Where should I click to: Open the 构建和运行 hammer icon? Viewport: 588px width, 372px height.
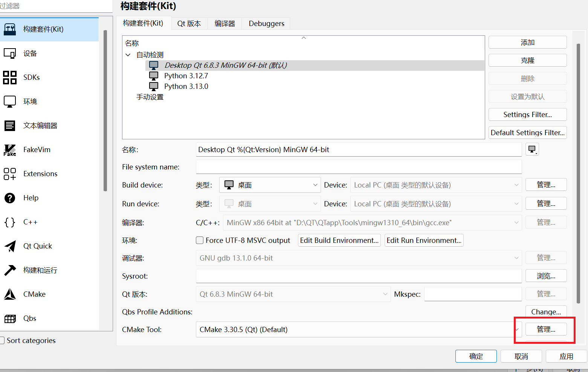[x=10, y=270]
